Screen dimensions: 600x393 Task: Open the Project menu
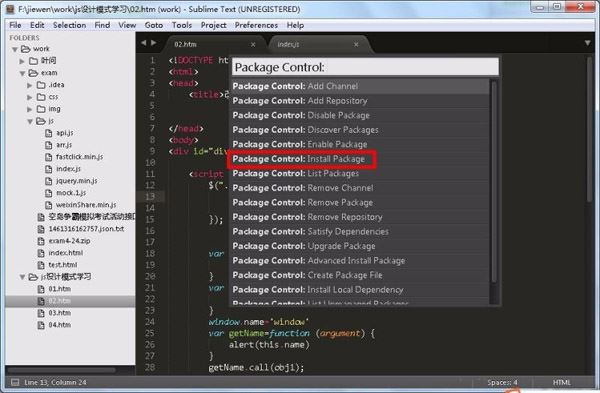click(214, 25)
